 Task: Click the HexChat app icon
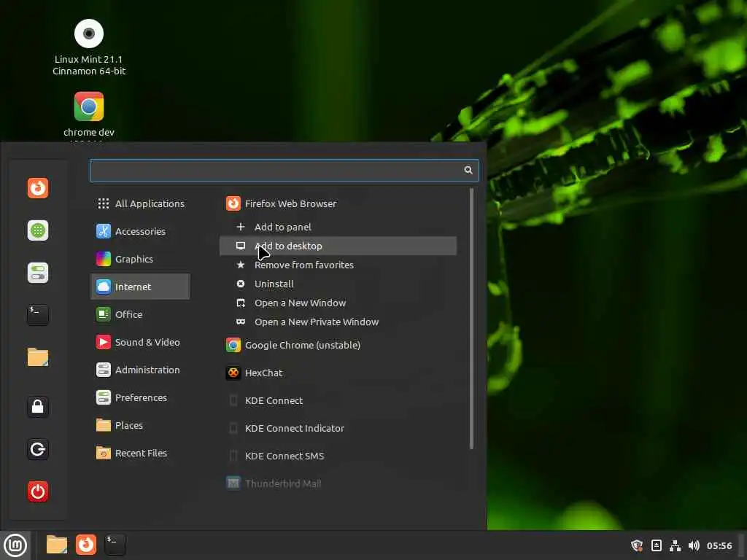pos(233,373)
